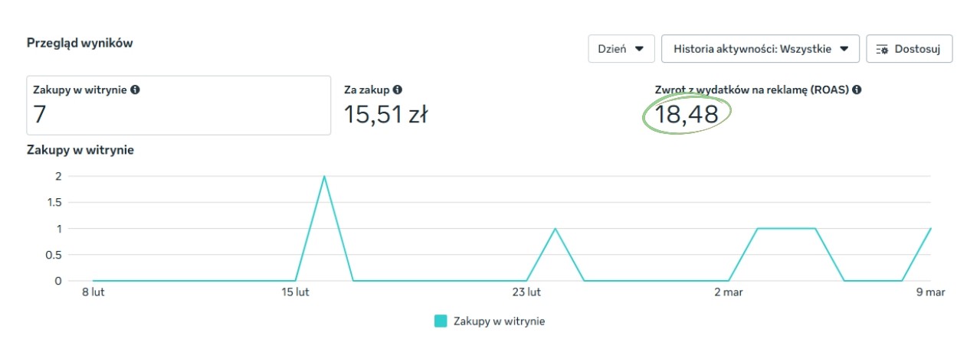
Task: Click the 23 lut axis date label
Action: [527, 292]
